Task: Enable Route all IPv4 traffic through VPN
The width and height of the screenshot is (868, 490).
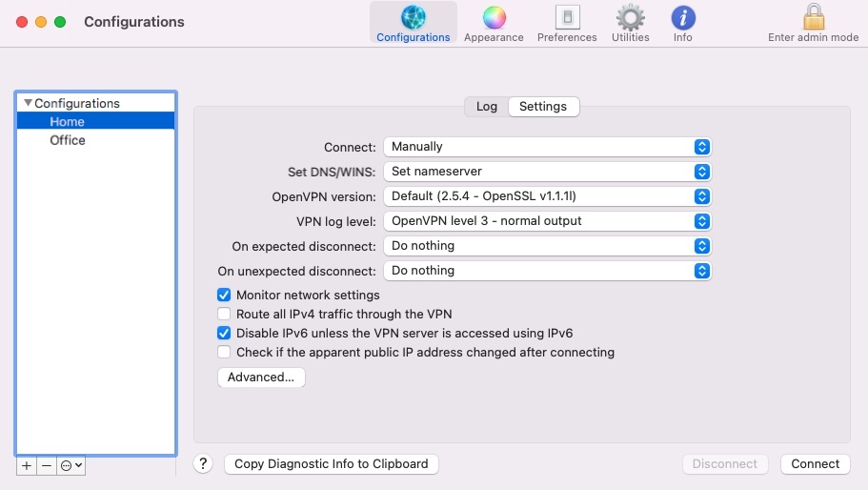Action: tap(224, 315)
